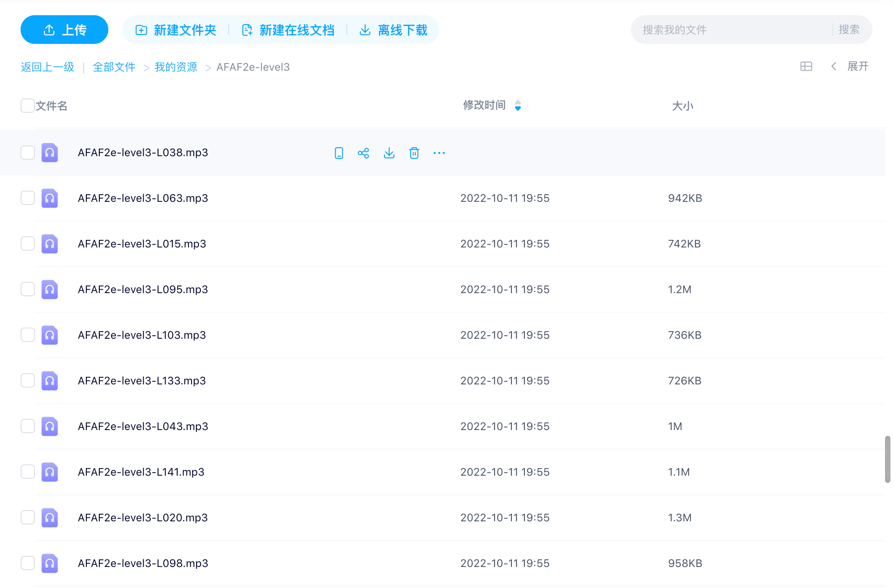Click audio icon of AFAF2e-level3-L095.mp3

[50, 290]
